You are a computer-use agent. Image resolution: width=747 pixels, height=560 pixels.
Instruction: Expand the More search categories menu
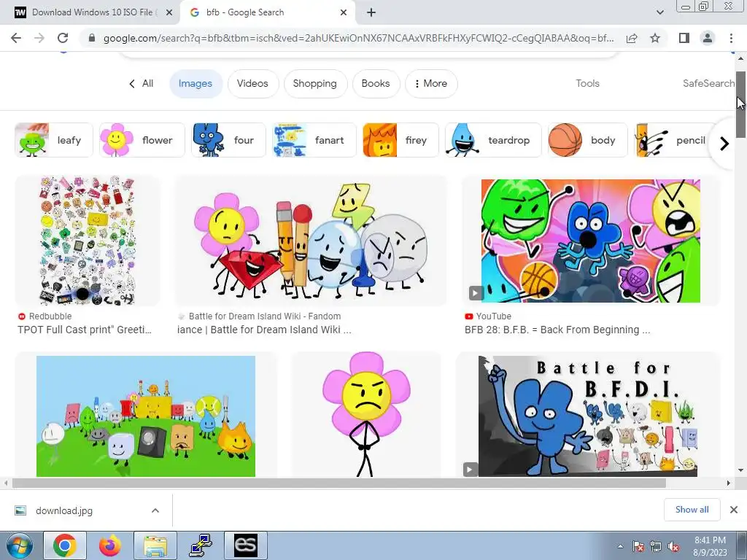click(431, 84)
